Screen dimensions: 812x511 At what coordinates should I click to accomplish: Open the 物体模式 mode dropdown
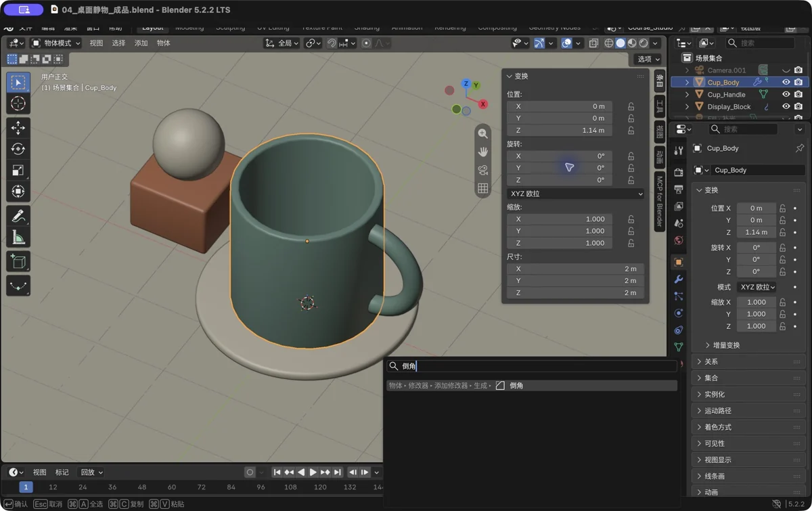pyautogui.click(x=56, y=43)
